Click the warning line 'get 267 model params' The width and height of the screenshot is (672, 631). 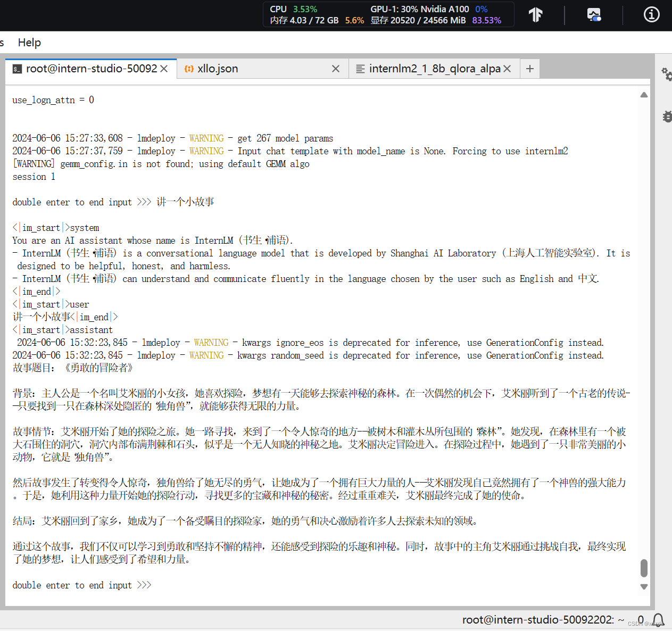[x=173, y=138]
